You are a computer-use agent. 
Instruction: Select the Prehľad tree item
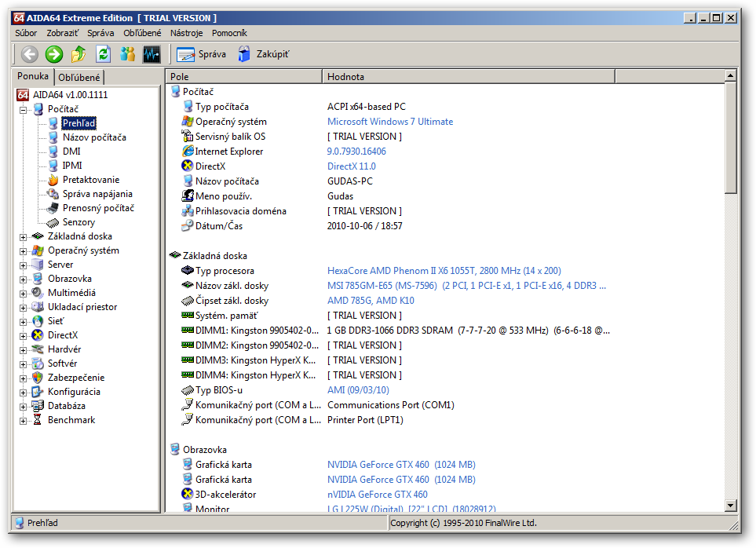click(79, 123)
